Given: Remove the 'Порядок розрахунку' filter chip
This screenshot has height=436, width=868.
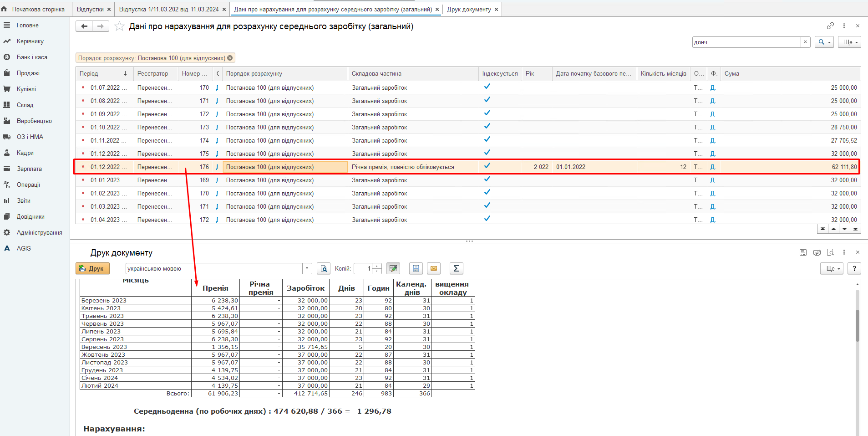Looking at the screenshot, I should click(230, 58).
